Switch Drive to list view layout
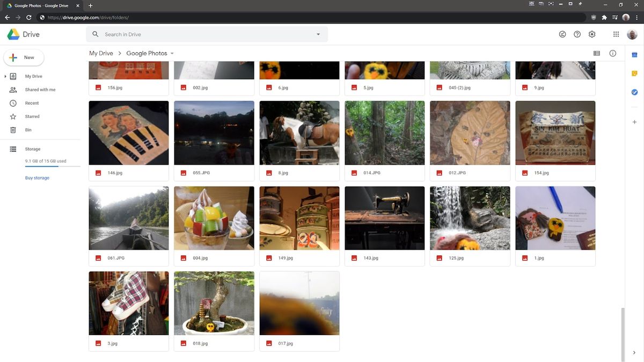The image size is (644, 362). (x=596, y=53)
